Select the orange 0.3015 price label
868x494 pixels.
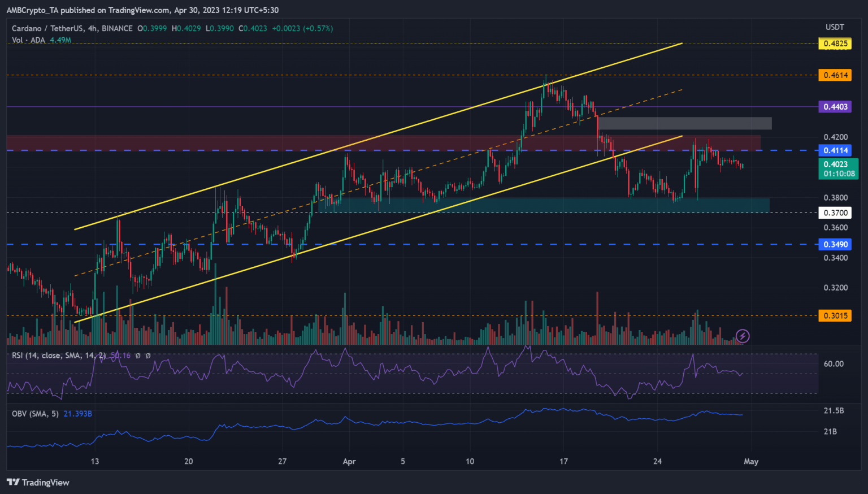pos(835,316)
